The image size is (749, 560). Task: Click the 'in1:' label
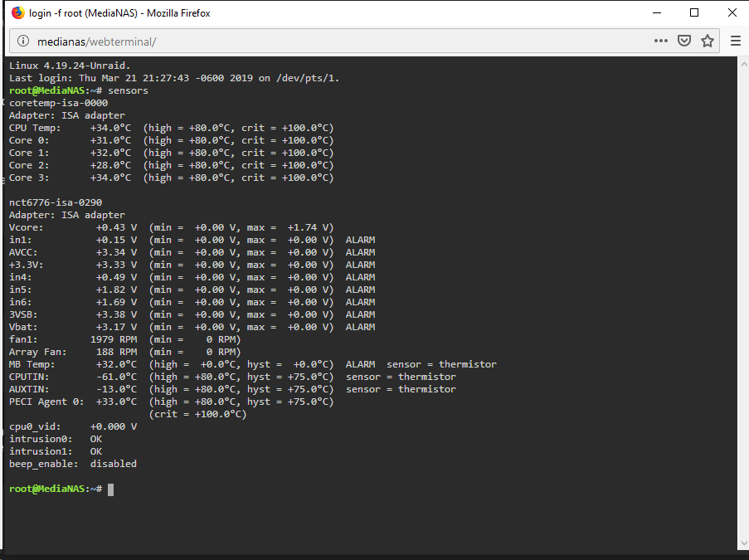click(21, 240)
